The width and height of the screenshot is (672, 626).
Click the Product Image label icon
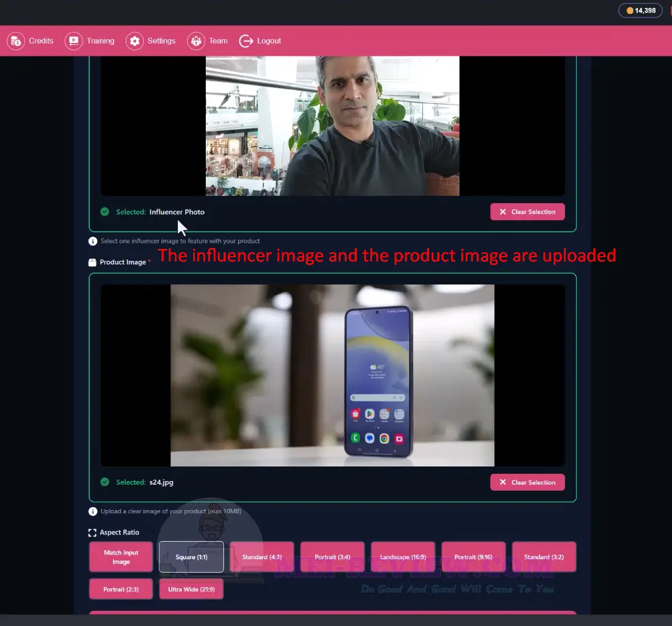[92, 263]
